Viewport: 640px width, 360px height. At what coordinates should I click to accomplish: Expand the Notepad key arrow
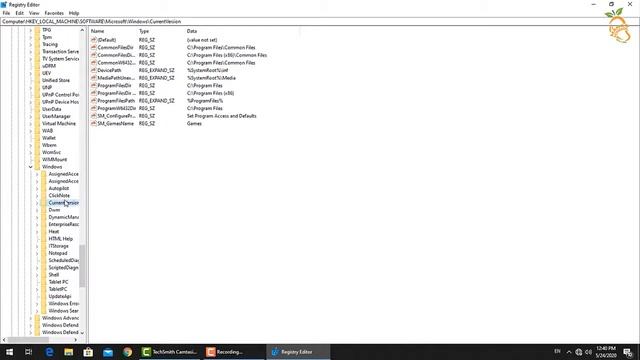[x=37, y=253]
